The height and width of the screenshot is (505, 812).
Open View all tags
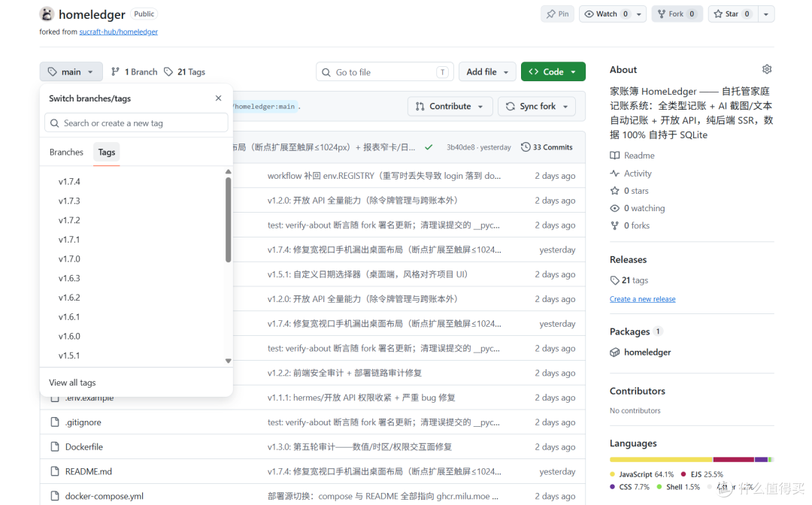coord(72,383)
